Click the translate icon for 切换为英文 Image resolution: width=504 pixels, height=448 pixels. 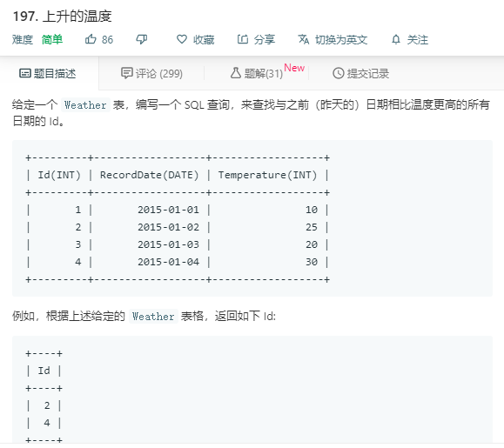[304, 39]
